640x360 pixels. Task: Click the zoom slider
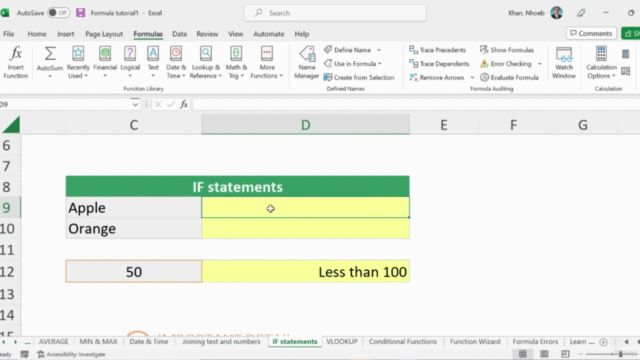point(610,354)
